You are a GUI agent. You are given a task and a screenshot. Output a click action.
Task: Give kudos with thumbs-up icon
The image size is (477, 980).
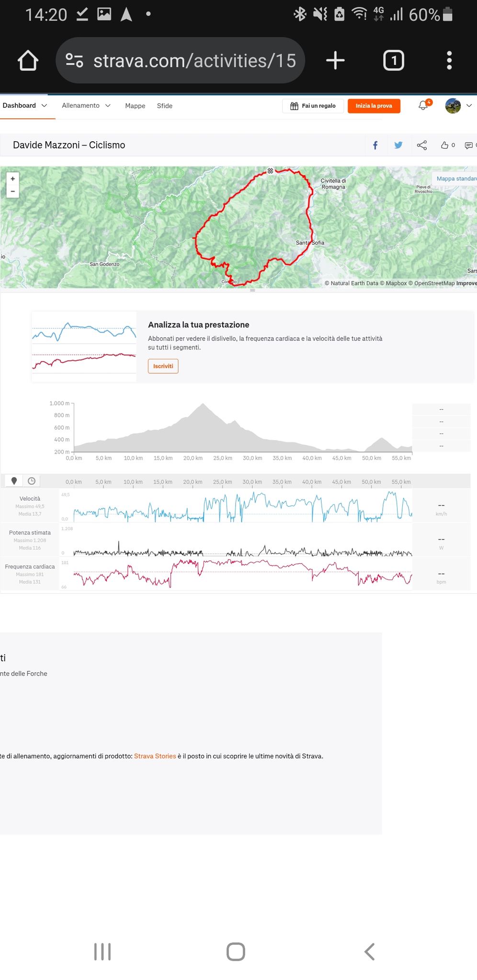445,145
